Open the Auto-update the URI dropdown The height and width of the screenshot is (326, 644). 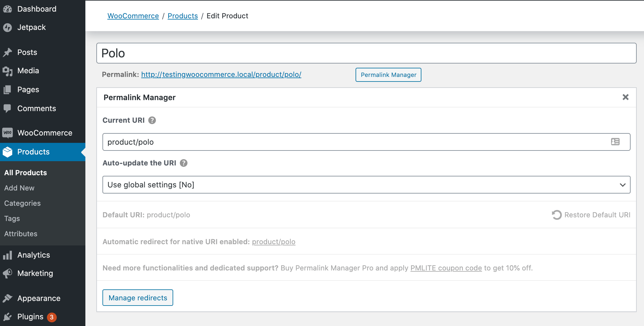(366, 185)
